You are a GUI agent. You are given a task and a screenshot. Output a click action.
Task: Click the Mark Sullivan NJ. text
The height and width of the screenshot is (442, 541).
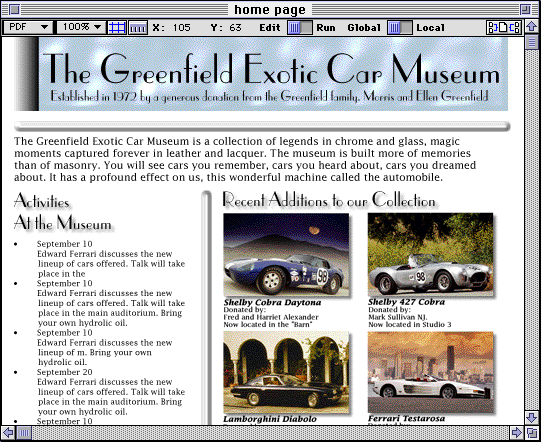(398, 317)
